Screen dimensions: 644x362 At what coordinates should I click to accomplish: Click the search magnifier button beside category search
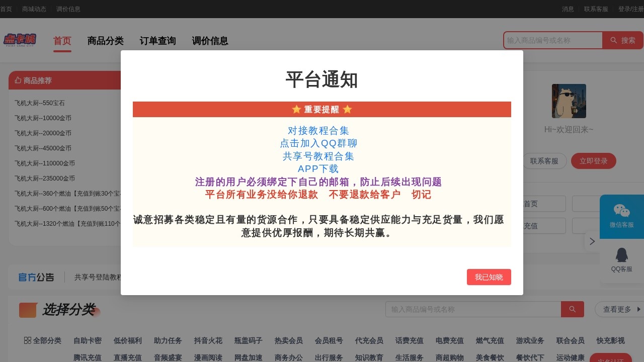click(x=573, y=309)
